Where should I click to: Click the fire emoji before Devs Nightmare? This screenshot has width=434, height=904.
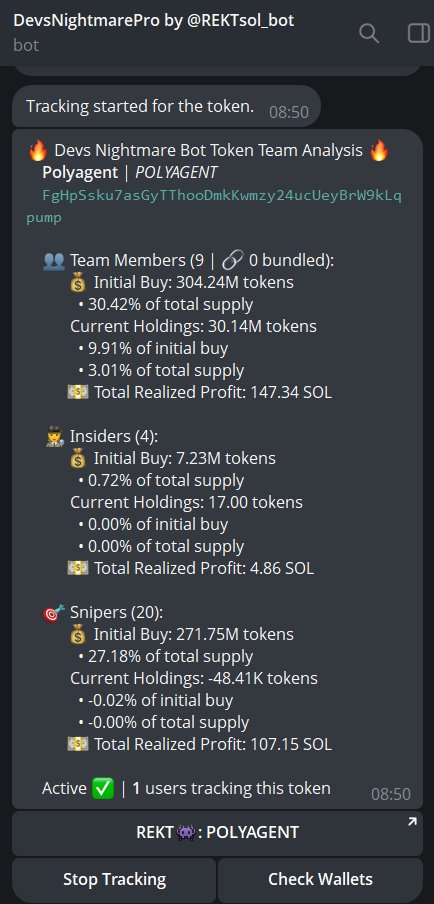pos(37,151)
